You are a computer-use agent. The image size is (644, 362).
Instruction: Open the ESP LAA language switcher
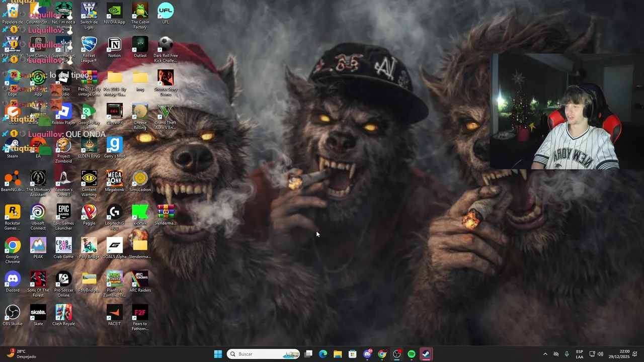(580, 354)
